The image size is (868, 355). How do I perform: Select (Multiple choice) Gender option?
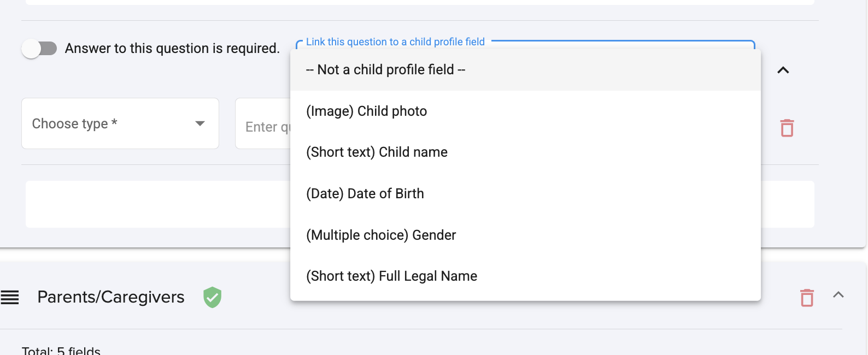tap(380, 235)
